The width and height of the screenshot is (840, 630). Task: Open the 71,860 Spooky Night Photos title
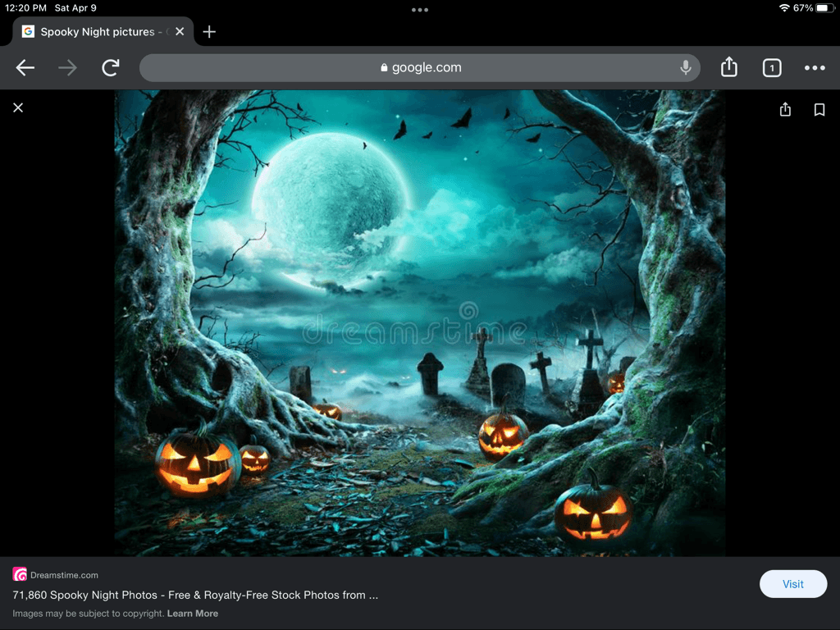pyautogui.click(x=195, y=595)
